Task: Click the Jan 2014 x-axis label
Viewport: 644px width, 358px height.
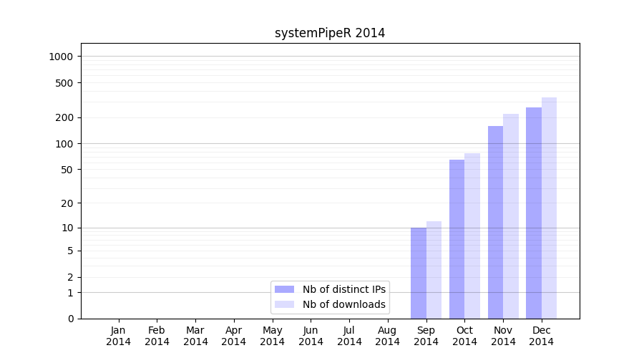Action: click(x=119, y=336)
